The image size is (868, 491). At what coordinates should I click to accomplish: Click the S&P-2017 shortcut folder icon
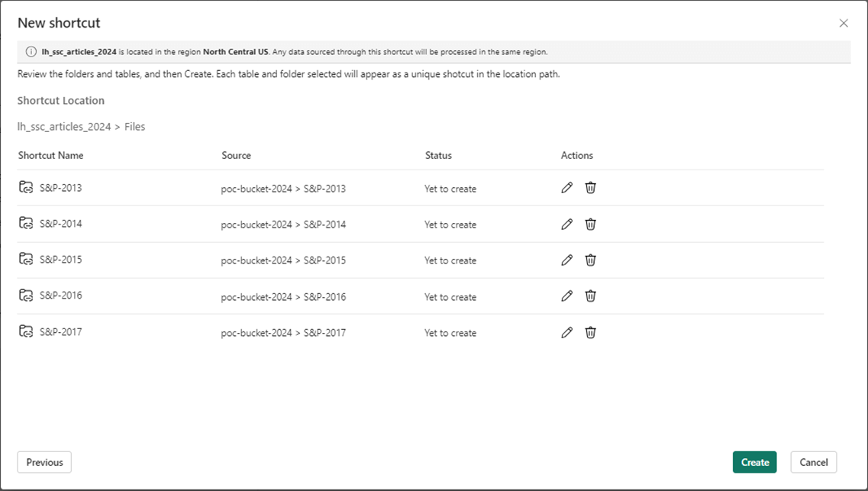tap(27, 331)
